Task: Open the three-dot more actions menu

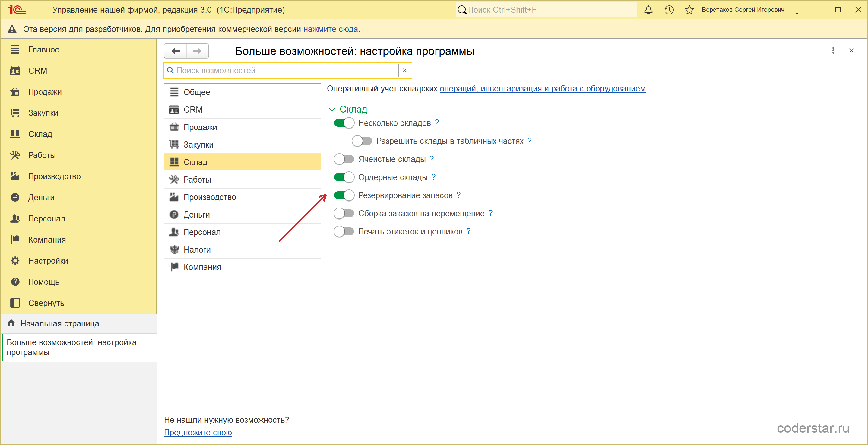Action: tap(833, 51)
